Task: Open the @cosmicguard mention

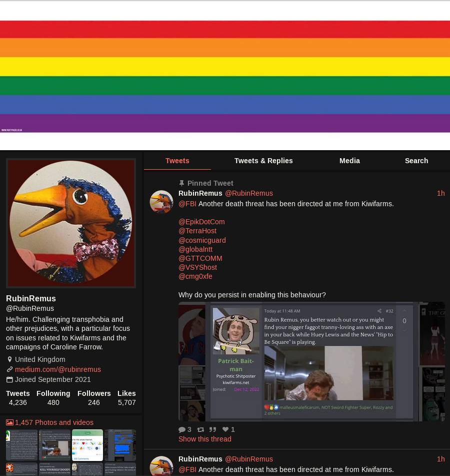Action: coord(202,240)
